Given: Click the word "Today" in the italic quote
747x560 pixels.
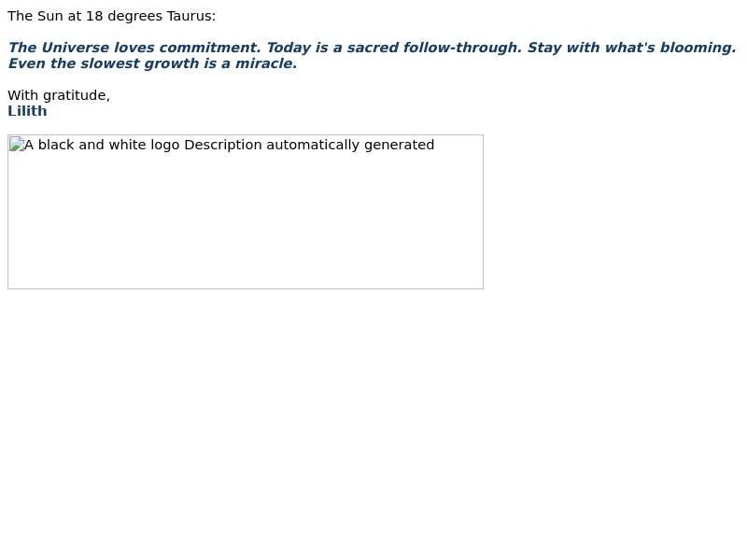Looking at the screenshot, I should tap(289, 48).
